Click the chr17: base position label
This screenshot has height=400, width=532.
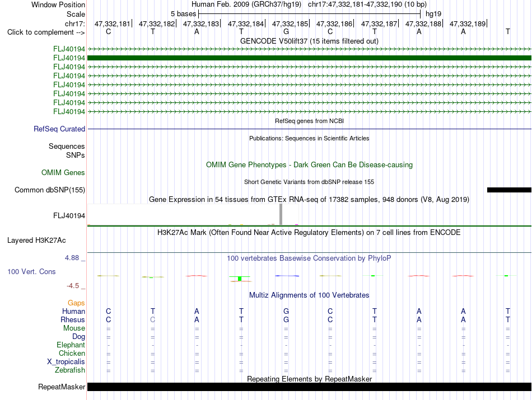(74, 23)
